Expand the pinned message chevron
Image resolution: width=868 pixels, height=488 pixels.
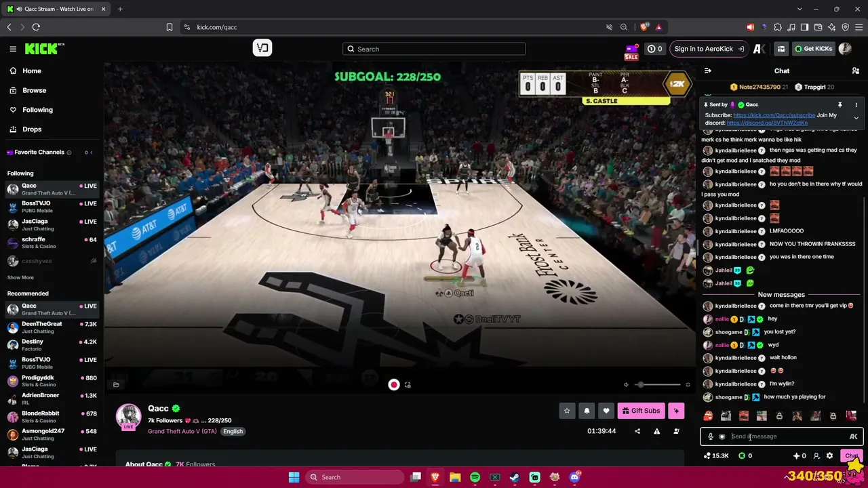tap(856, 118)
